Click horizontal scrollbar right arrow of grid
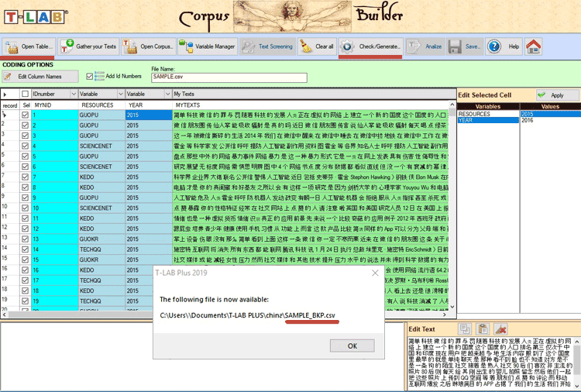The height and width of the screenshot is (392, 581). click(x=445, y=315)
